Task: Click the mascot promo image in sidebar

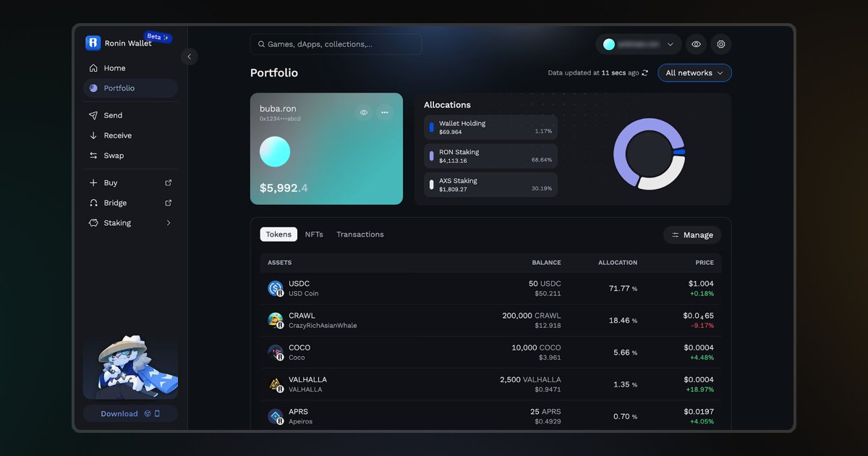Action: pyautogui.click(x=130, y=367)
